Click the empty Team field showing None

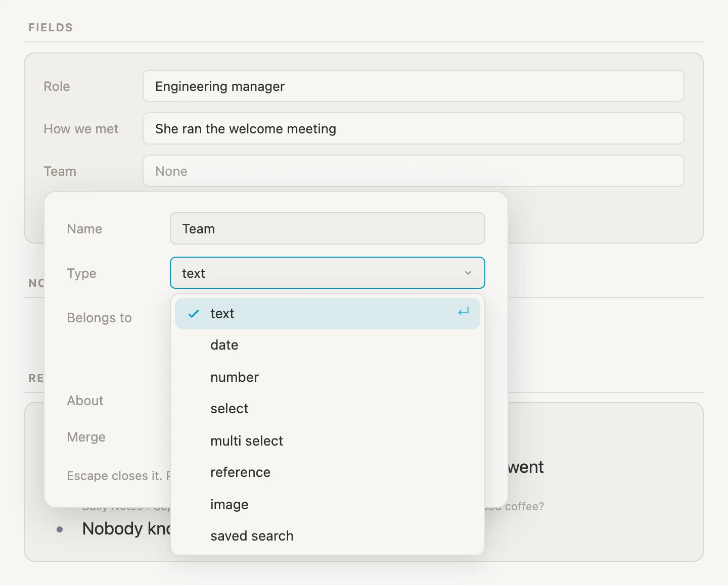(x=414, y=171)
